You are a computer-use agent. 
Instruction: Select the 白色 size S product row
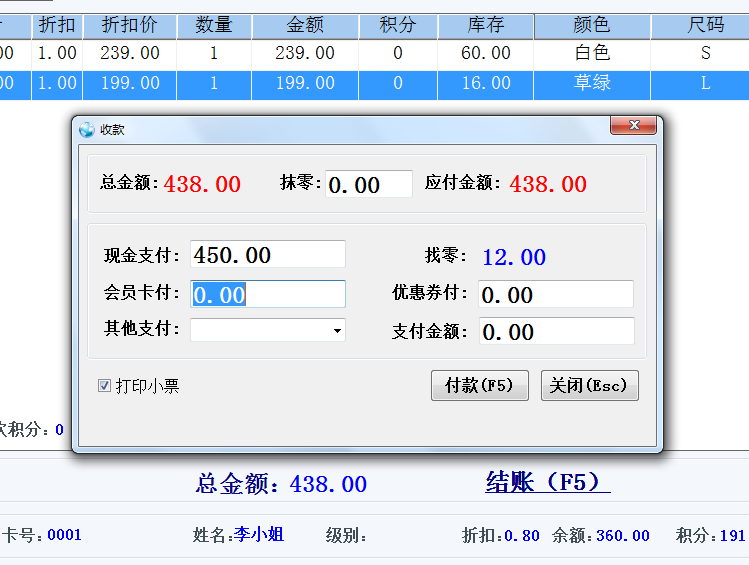click(400, 54)
